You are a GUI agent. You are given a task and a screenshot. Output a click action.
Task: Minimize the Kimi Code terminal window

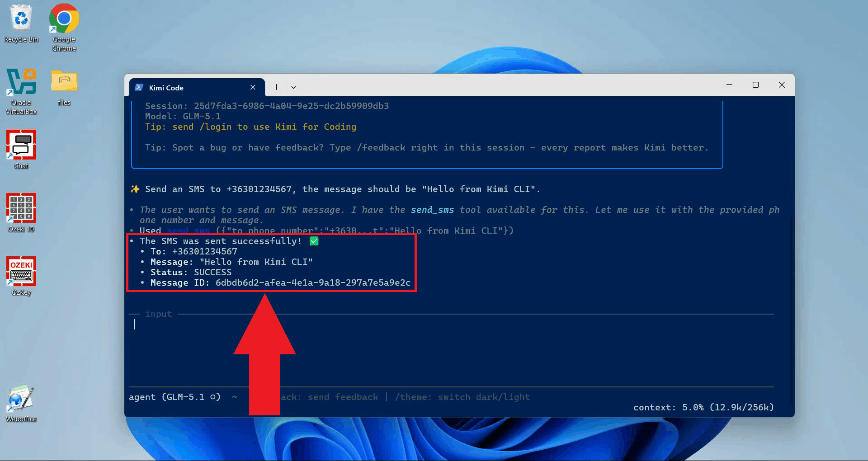pos(729,85)
